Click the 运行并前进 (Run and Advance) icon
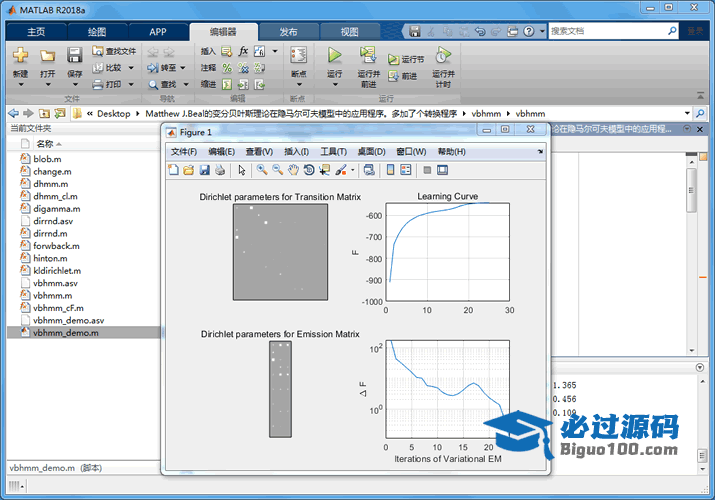The height and width of the screenshot is (500, 715). click(x=368, y=55)
